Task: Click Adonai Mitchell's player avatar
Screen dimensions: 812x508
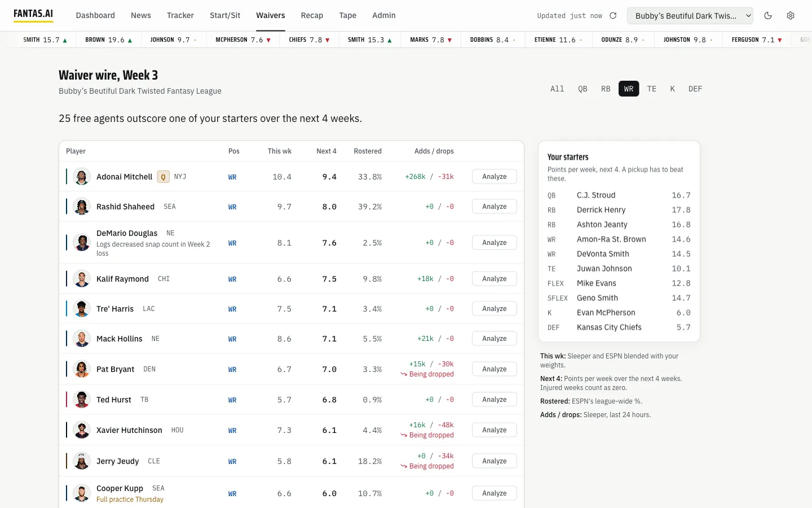Action: coord(82,177)
